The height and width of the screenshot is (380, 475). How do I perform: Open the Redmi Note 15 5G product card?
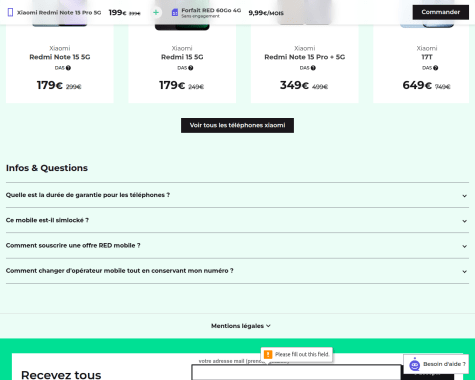pyautogui.click(x=60, y=63)
